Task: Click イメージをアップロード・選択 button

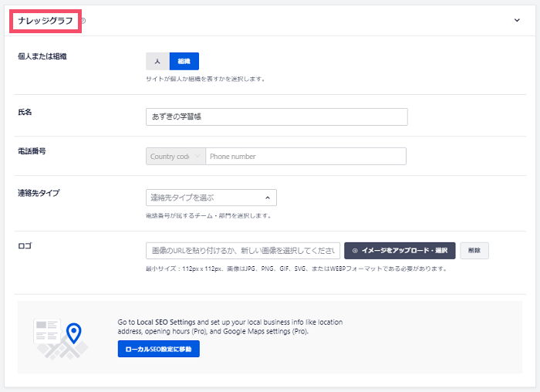Action: tap(400, 251)
